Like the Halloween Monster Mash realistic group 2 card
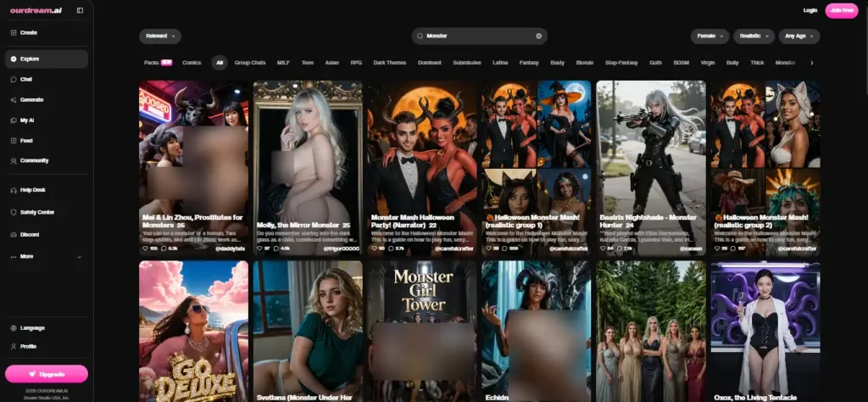 point(717,248)
